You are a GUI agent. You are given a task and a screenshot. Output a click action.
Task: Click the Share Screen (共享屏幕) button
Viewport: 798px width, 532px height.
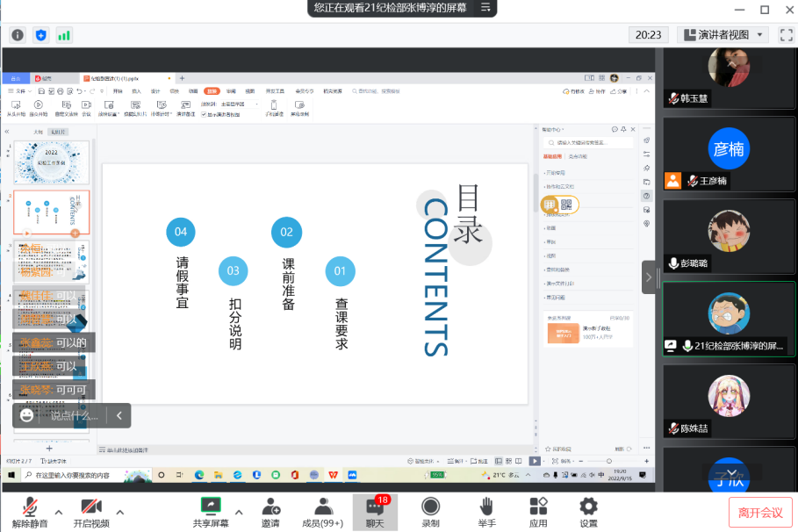[x=211, y=512]
